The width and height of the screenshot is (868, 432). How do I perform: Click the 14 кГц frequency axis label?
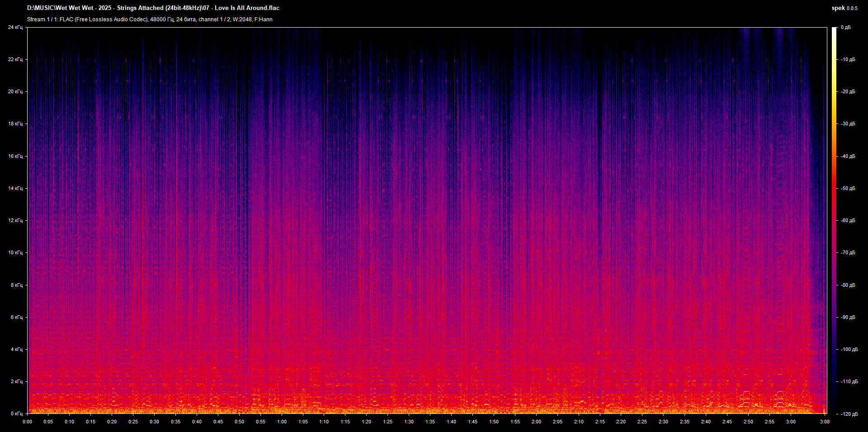(x=15, y=189)
